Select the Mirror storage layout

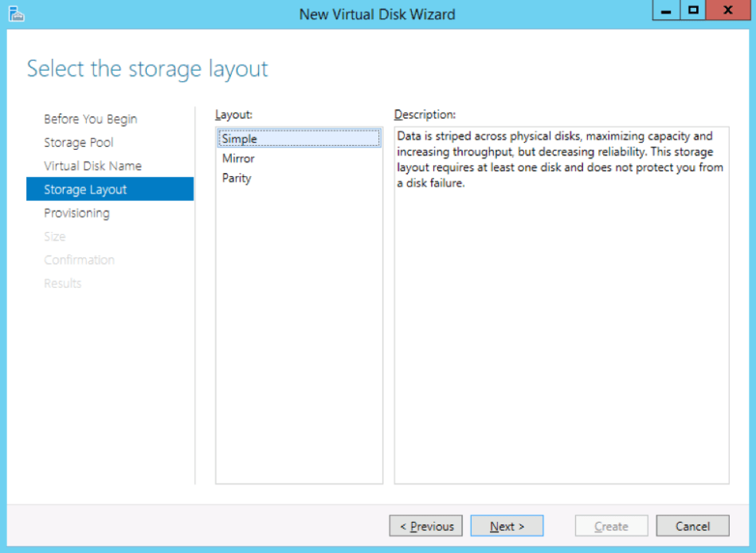coord(236,158)
